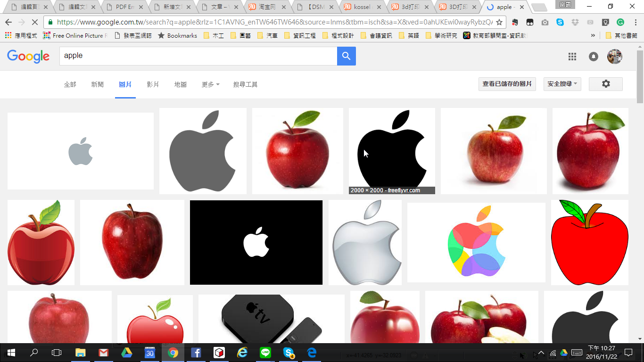Image resolution: width=644 pixels, height=362 pixels.
Task: Open the 安全搜尋 dropdown
Action: (562, 84)
